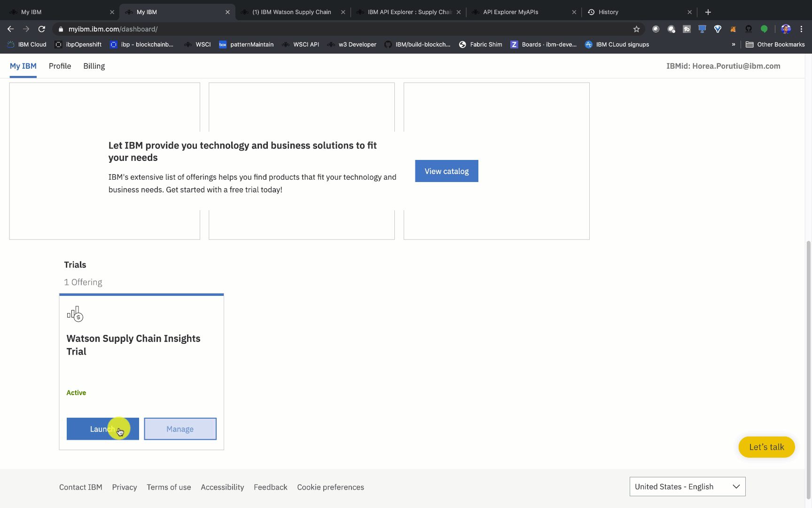Click the Manage trial button
The width and height of the screenshot is (812, 508).
[x=180, y=429]
